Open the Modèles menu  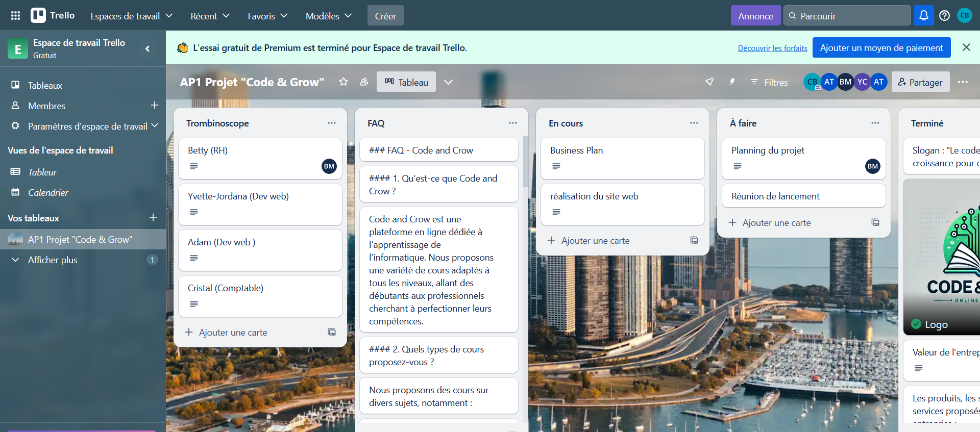(328, 16)
